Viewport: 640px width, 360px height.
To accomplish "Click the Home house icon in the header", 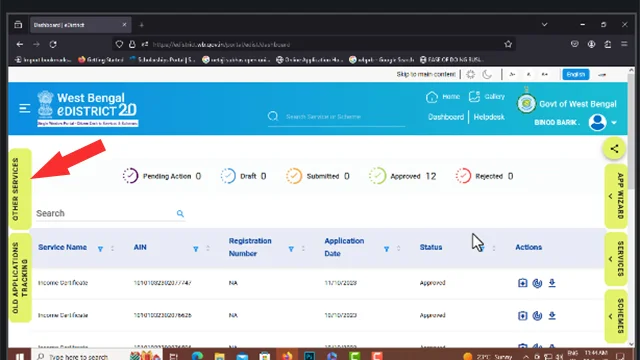I will [431, 97].
